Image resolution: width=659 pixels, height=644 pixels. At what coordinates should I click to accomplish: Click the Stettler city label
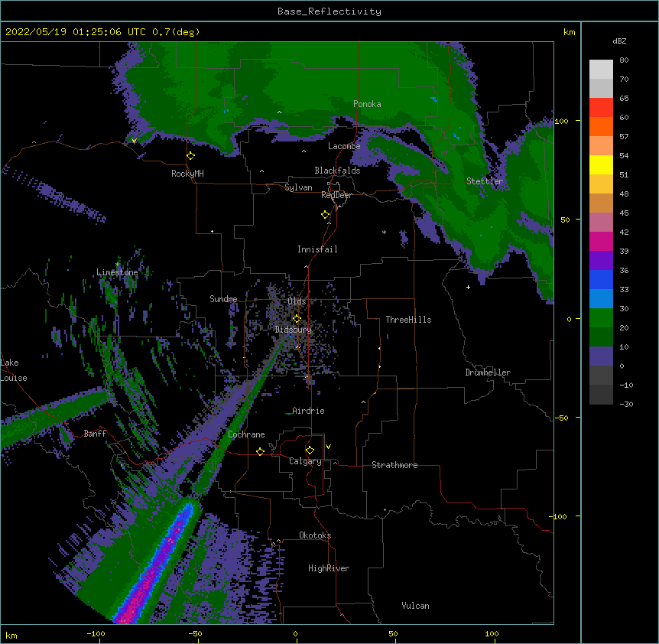click(x=485, y=181)
